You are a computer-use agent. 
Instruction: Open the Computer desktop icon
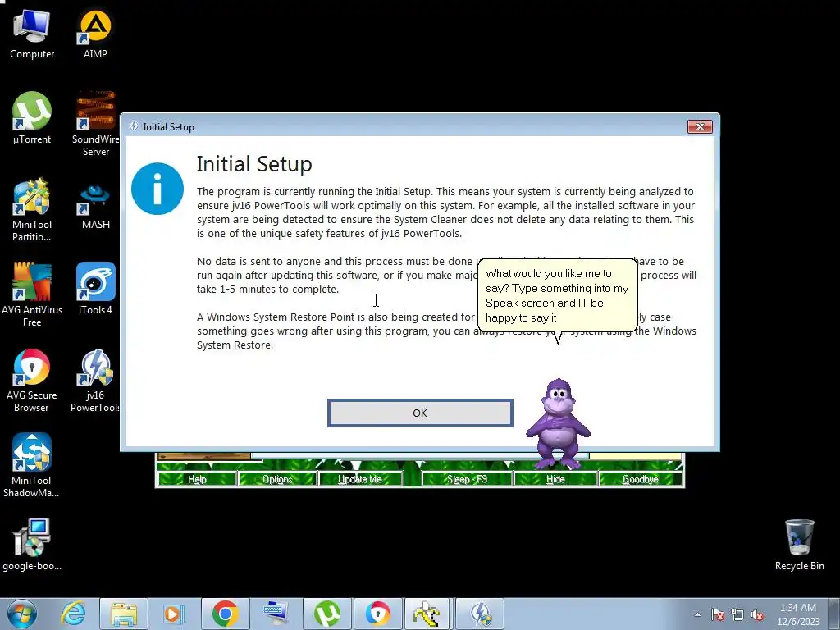pos(32,33)
